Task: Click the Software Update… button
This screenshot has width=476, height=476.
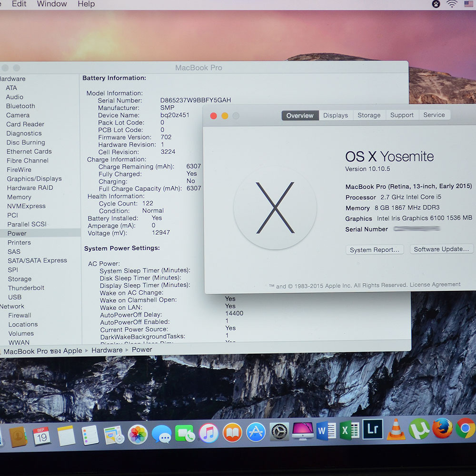Action: pos(441,249)
